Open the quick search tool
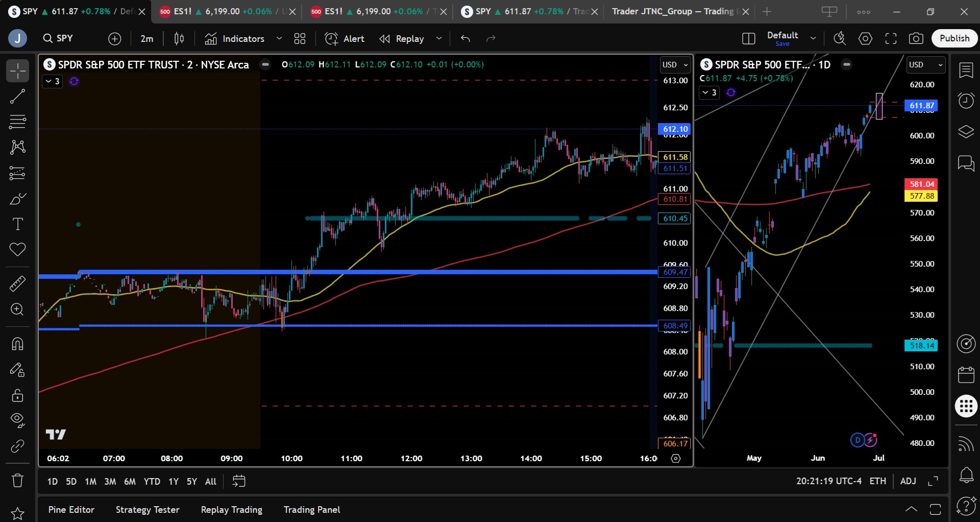This screenshot has width=980, height=522. [840, 38]
